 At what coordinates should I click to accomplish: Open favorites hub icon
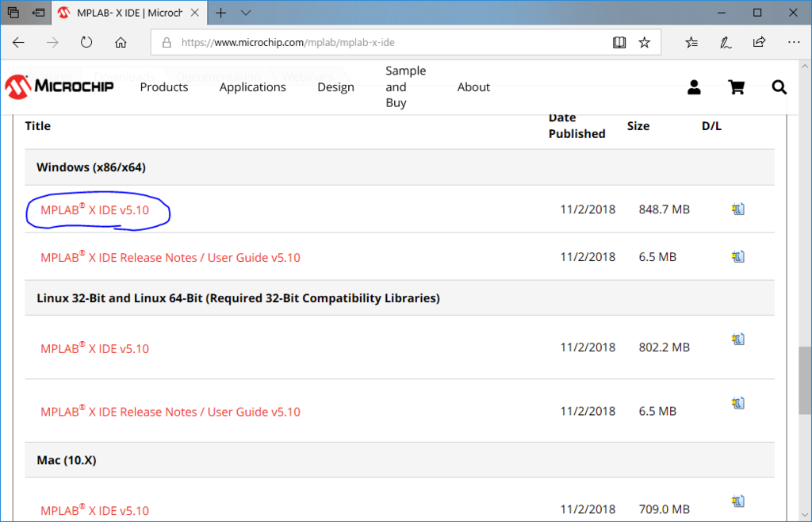coord(691,43)
